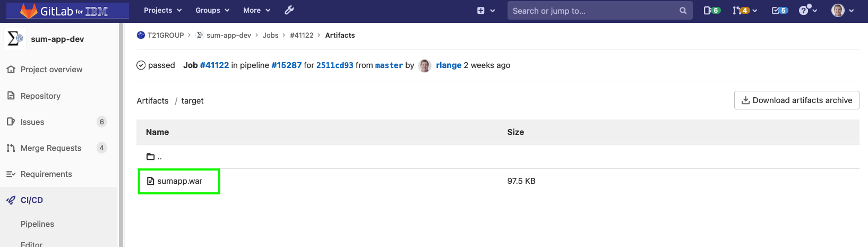This screenshot has height=247, width=868.
Task: Open the help question mark icon
Action: (x=808, y=11)
